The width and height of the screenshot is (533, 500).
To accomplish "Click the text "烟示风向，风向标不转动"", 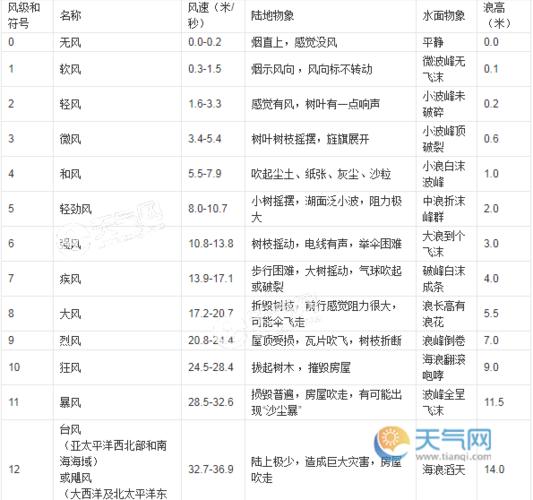I will (312, 69).
